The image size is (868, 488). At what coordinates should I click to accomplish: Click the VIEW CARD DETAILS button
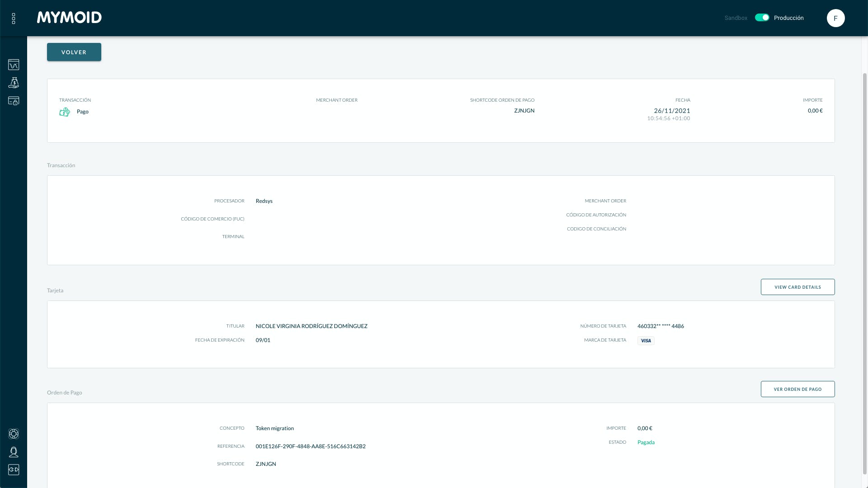coord(797,287)
